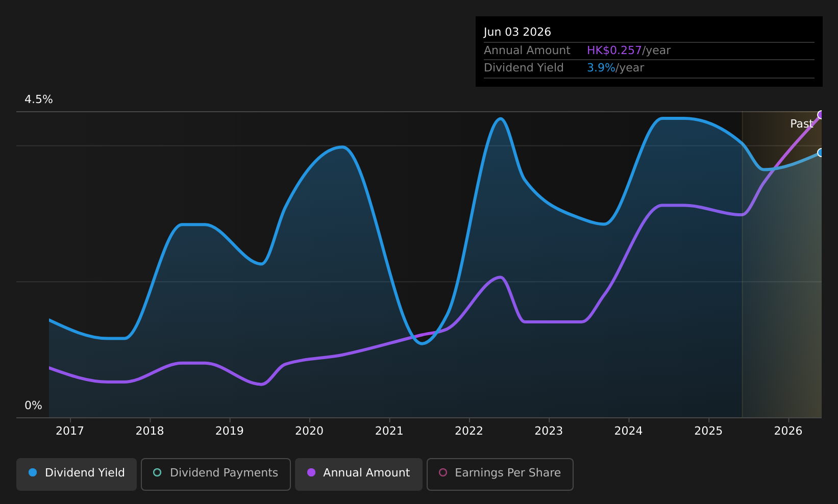Image resolution: width=838 pixels, height=504 pixels.
Task: Enable the Dividend Payments series
Action: (216, 474)
